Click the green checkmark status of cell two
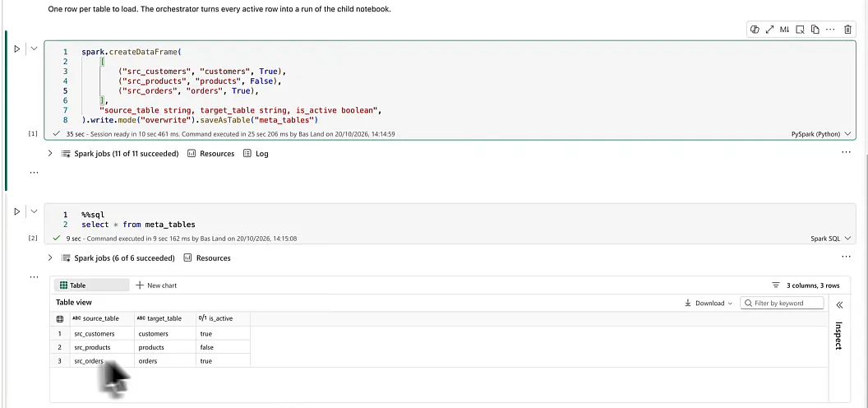This screenshot has width=868, height=408. pos(56,239)
